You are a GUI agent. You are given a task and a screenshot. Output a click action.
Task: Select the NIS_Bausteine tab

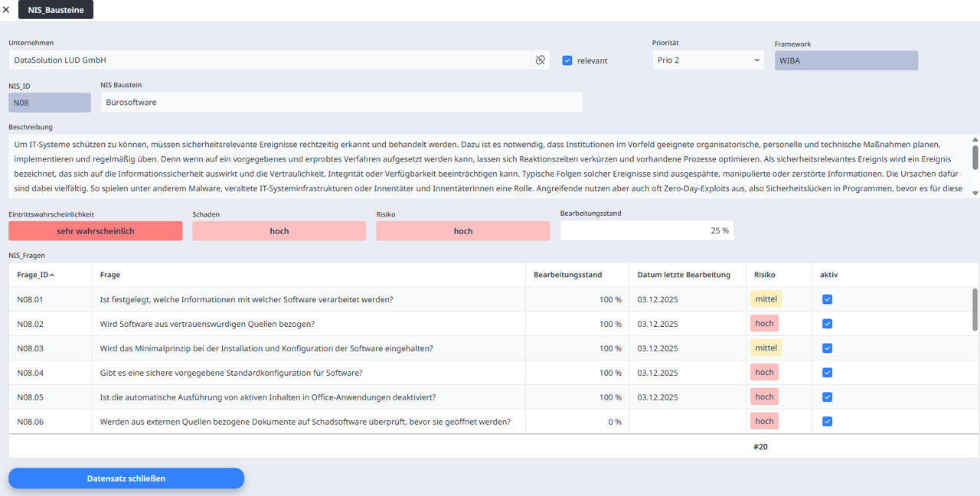[56, 10]
